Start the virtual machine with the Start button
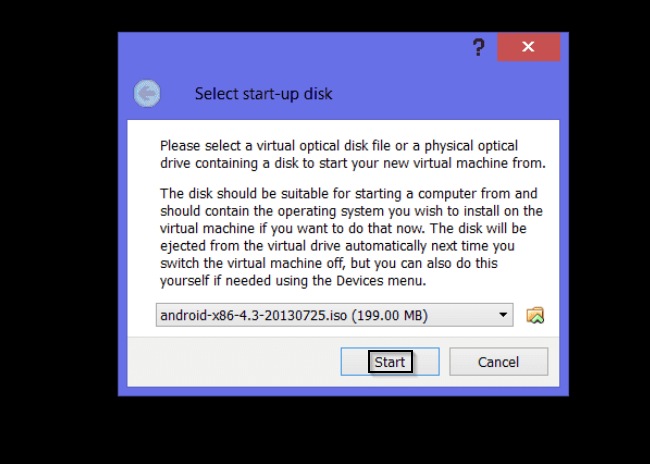Image resolution: width=650 pixels, height=464 pixels. (390, 362)
